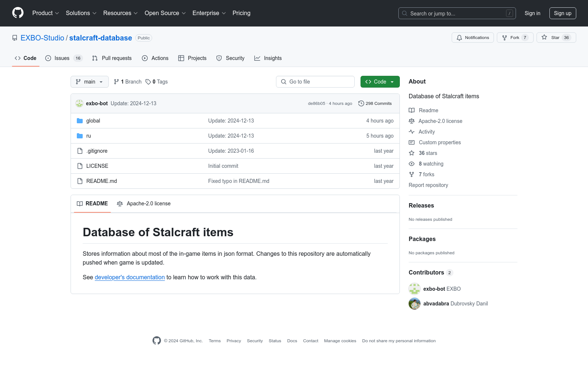Select the README tab in file viewer

(x=92, y=204)
